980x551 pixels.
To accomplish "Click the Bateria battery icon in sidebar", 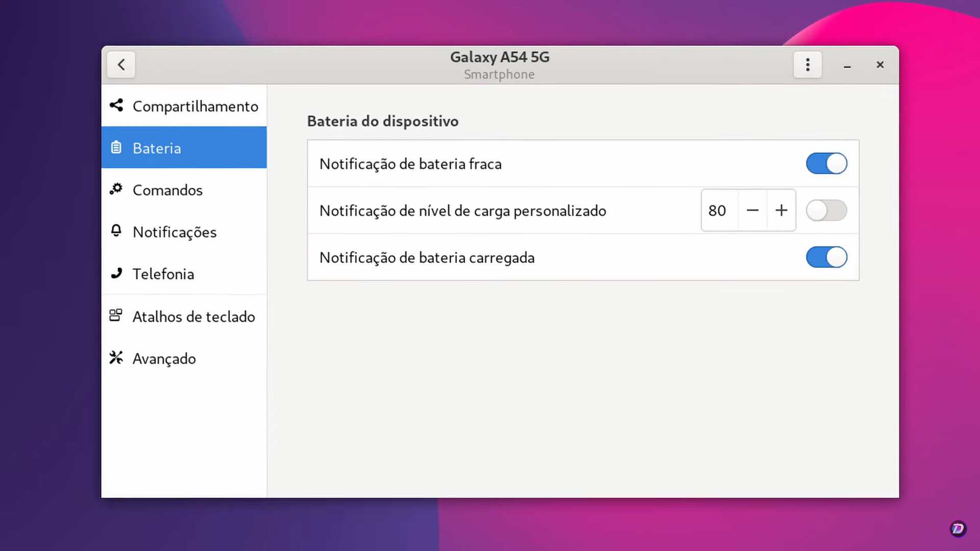I will point(116,147).
